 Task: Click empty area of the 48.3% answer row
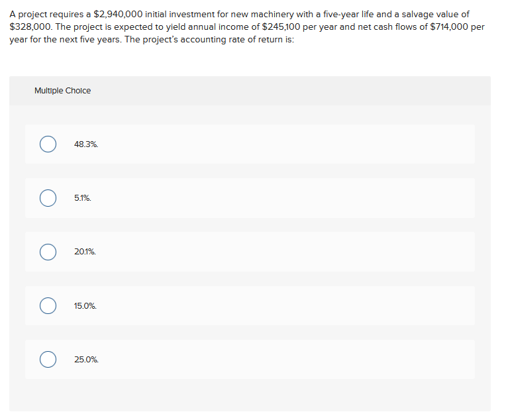[284, 144]
